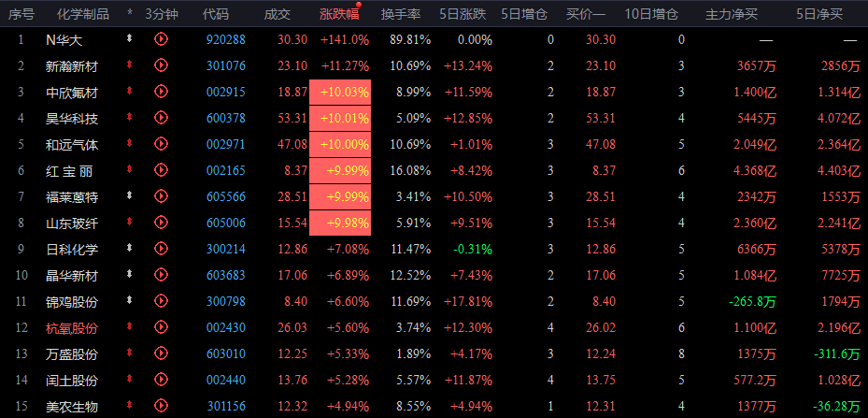Open 3-minute chart icon for 和远气体
Viewport: 868px width, 418px height.
(161, 144)
